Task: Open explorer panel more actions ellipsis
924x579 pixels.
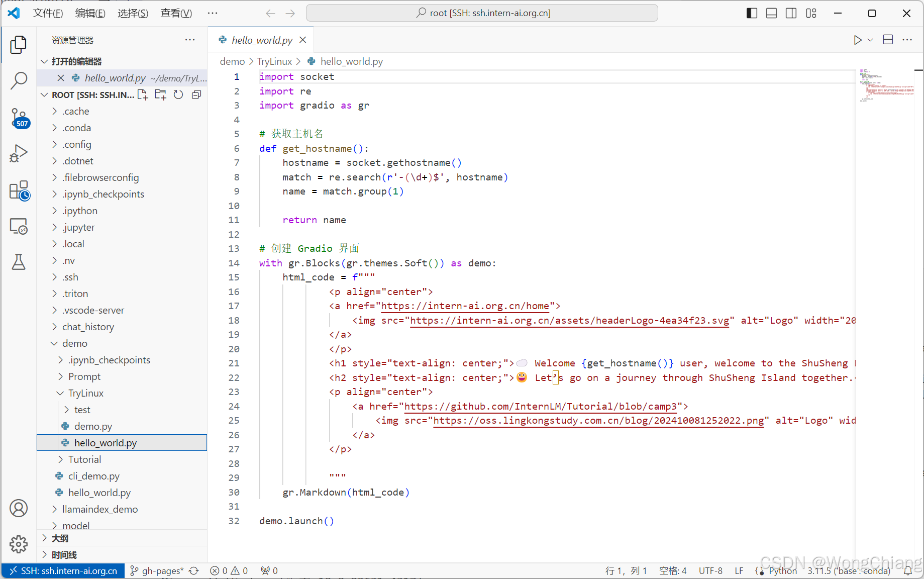Action: click(x=190, y=40)
